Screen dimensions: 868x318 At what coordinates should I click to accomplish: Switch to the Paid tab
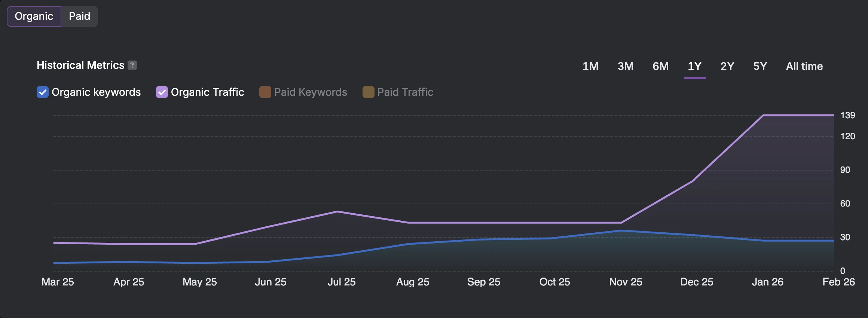[79, 16]
